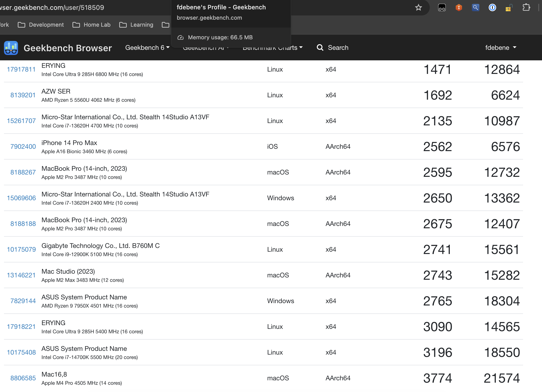
Task: Click the Search magnifier icon in navbar
Action: 320,47
